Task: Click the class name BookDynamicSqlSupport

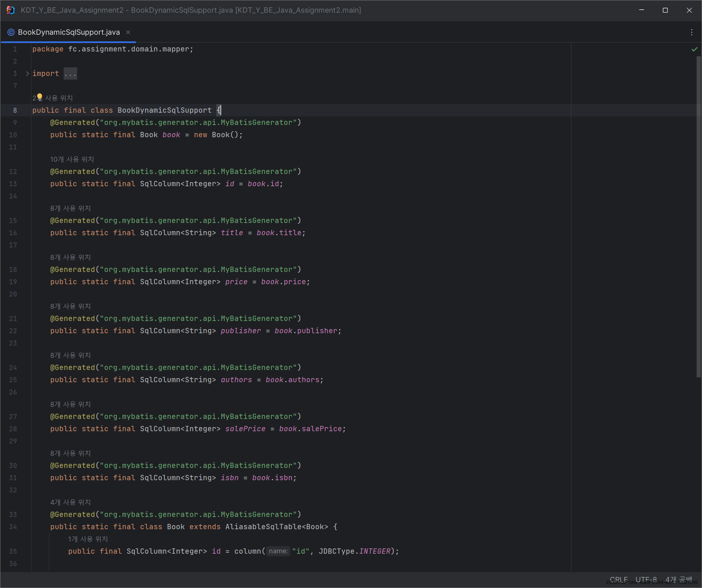Action: point(164,110)
